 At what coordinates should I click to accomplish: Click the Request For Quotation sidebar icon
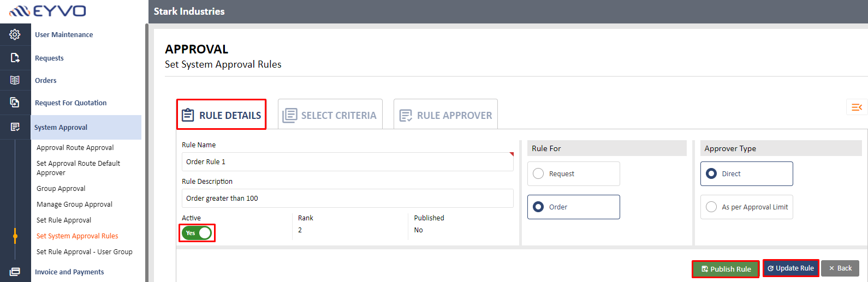click(x=15, y=102)
